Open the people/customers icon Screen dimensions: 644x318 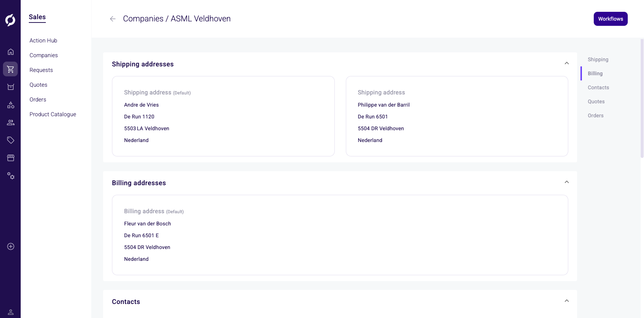click(x=11, y=122)
